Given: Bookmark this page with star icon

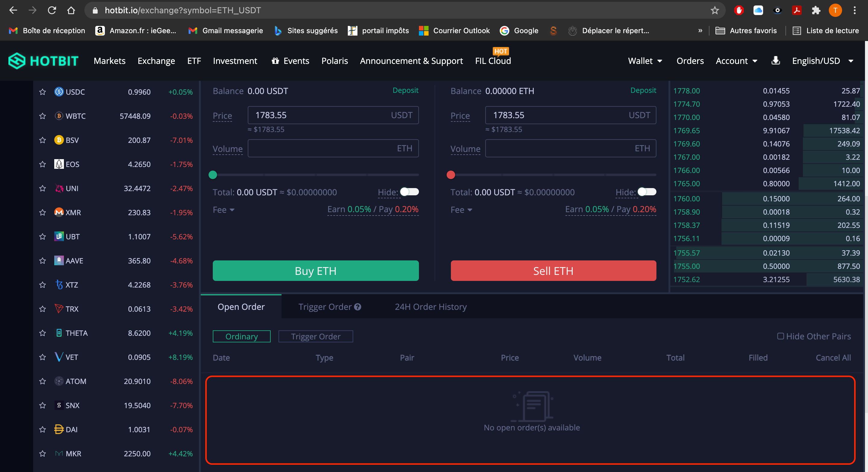Looking at the screenshot, I should [x=714, y=11].
